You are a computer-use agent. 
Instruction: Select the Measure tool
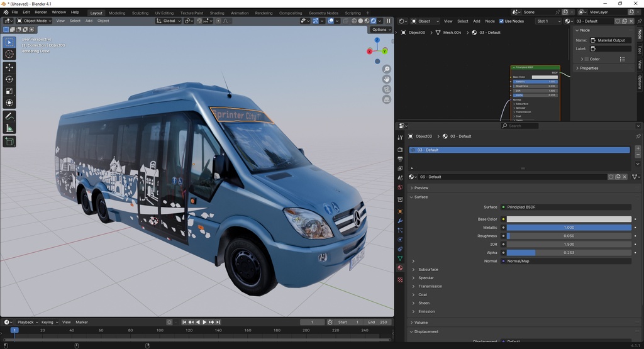[9, 128]
